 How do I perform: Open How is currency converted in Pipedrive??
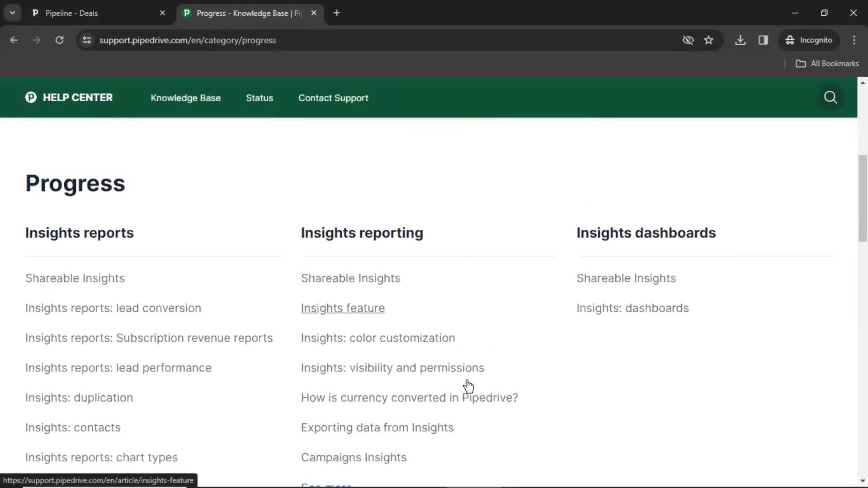410,398
